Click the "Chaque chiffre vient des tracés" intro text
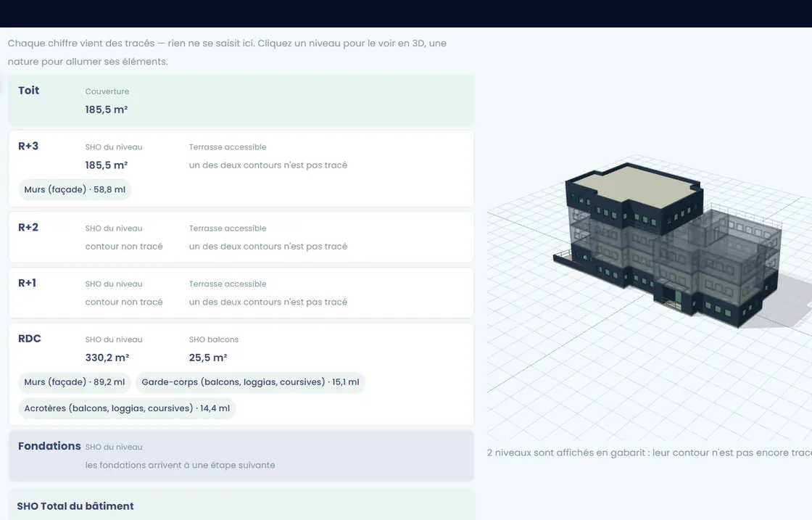 [228, 52]
